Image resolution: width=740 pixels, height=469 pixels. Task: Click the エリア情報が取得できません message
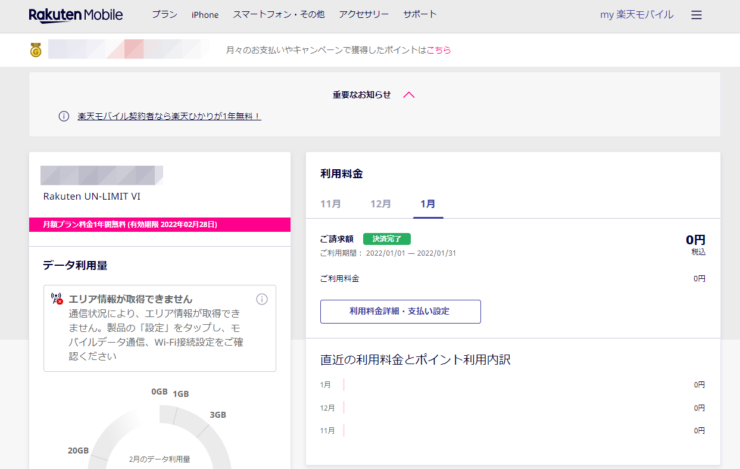click(x=130, y=299)
